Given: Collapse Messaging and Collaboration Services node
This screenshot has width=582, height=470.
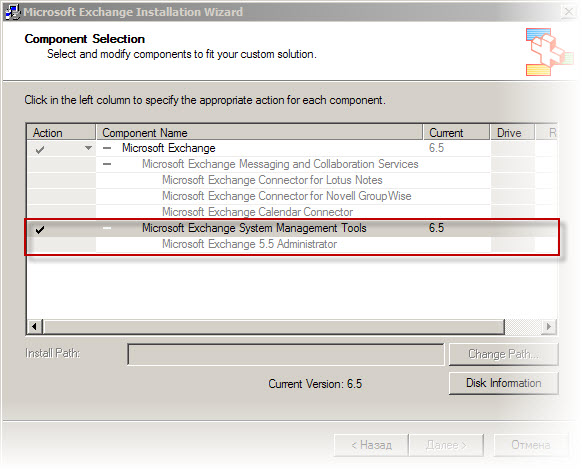Looking at the screenshot, I should tap(107, 164).
